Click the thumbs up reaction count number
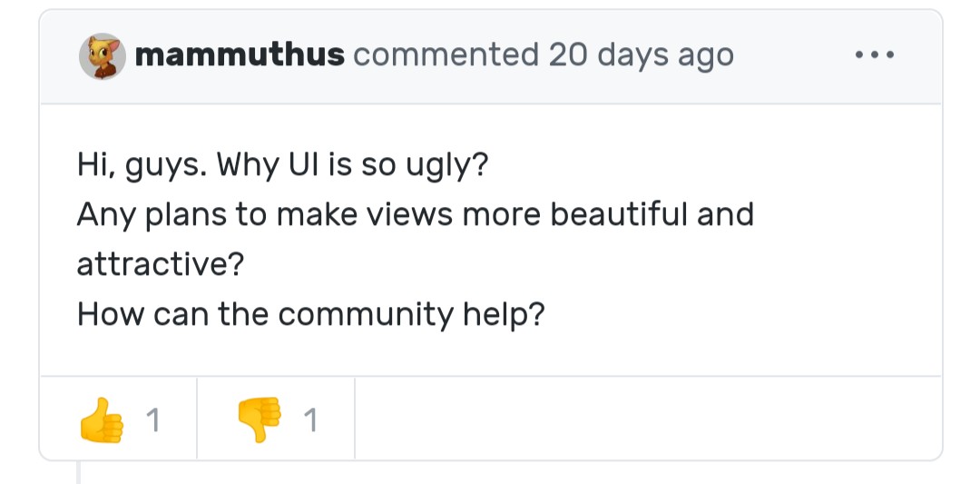The height and width of the screenshot is (484, 980). coord(153,420)
